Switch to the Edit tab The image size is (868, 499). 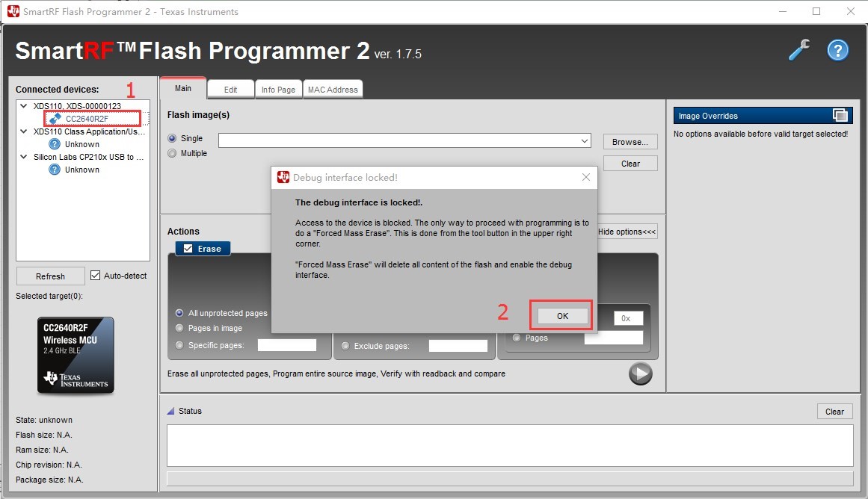231,90
